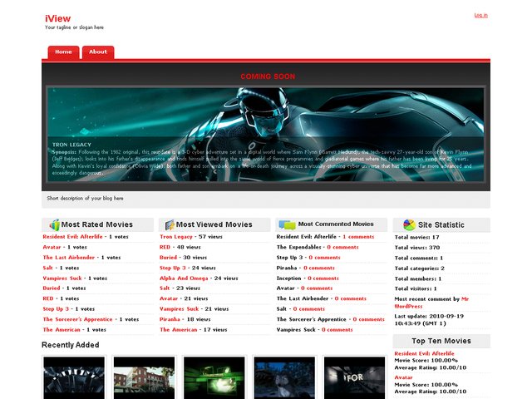Image resolution: width=532 pixels, height=399 pixels.
Task: Open Salt in Most Rated Movies
Action: pyautogui.click(x=48, y=268)
